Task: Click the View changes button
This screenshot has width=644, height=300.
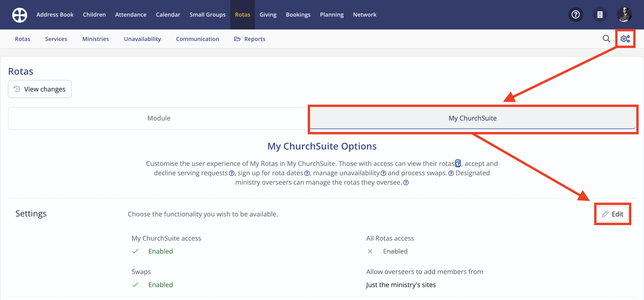Action: [x=40, y=89]
